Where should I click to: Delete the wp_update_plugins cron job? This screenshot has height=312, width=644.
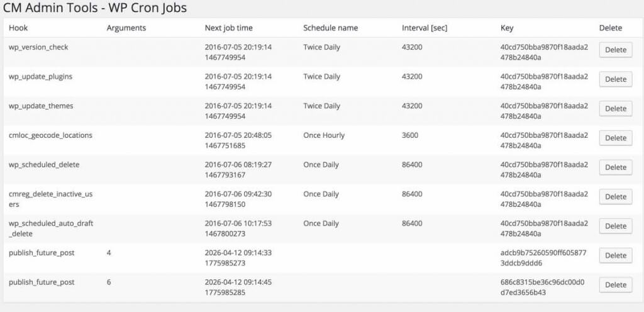pyautogui.click(x=615, y=79)
